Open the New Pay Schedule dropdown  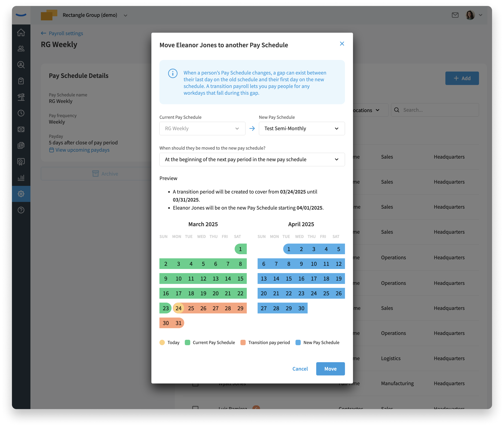302,128
